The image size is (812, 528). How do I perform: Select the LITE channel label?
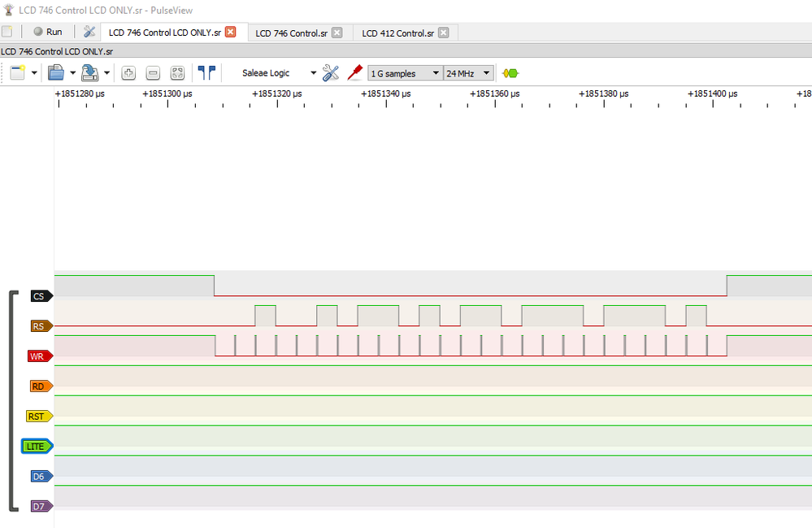pyautogui.click(x=37, y=446)
